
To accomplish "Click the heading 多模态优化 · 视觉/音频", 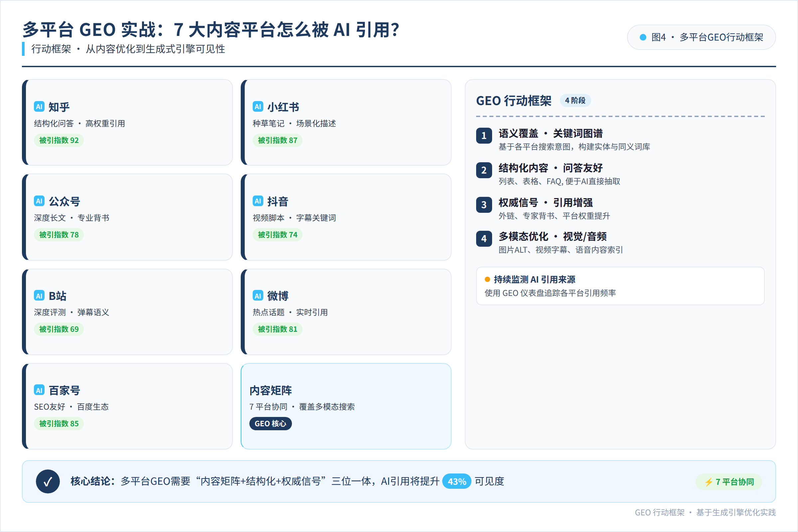I will point(553,236).
